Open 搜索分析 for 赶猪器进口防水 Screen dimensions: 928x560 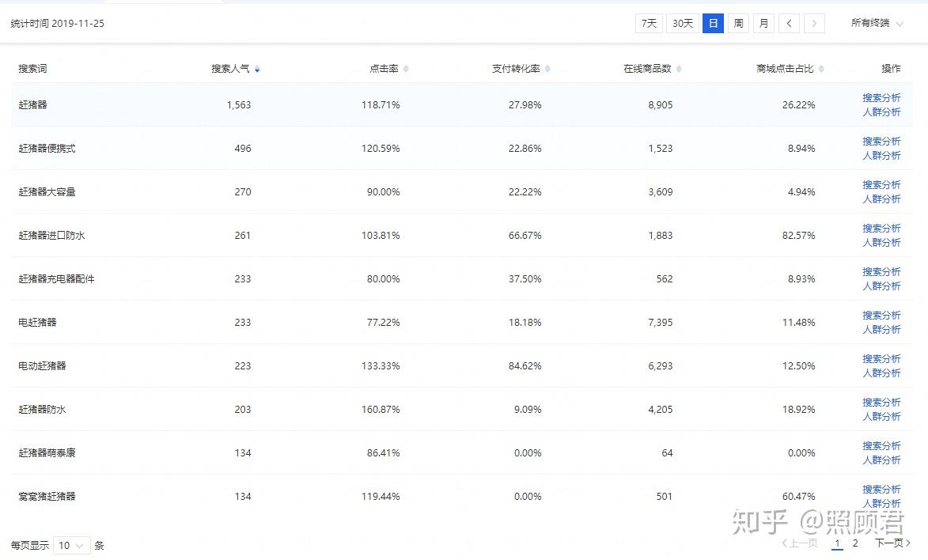(881, 228)
